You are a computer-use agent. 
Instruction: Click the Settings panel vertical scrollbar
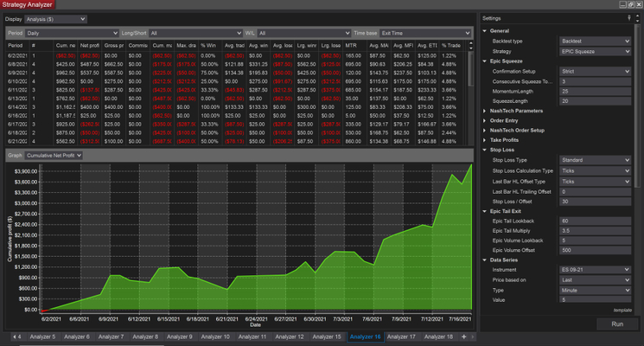tap(639, 104)
